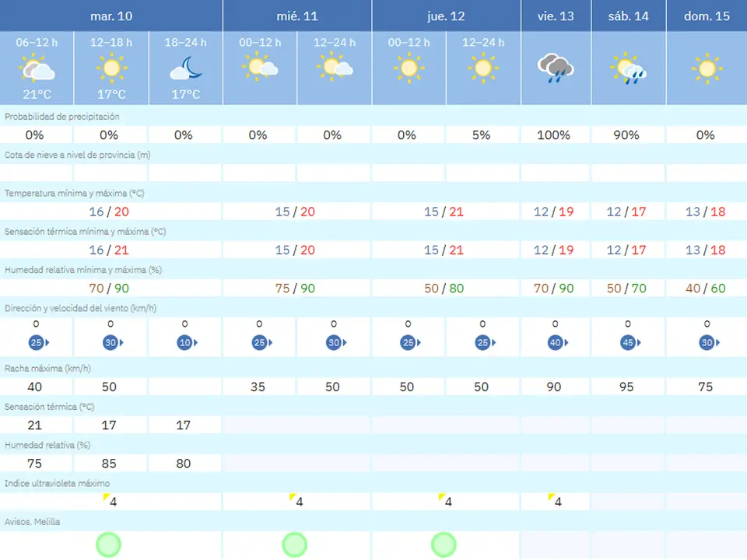Image resolution: width=747 pixels, height=560 pixels.
Task: Click the 16 / 20 temperature range for mar. 10
Action: pyautogui.click(x=109, y=212)
